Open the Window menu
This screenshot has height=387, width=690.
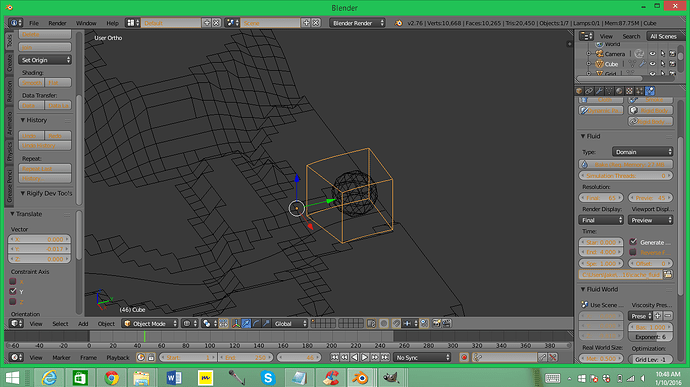[x=86, y=23]
